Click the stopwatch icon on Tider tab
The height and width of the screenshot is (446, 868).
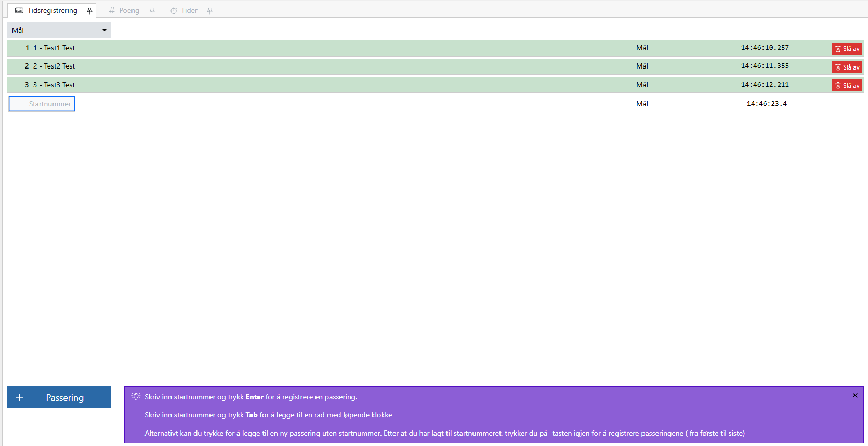174,10
